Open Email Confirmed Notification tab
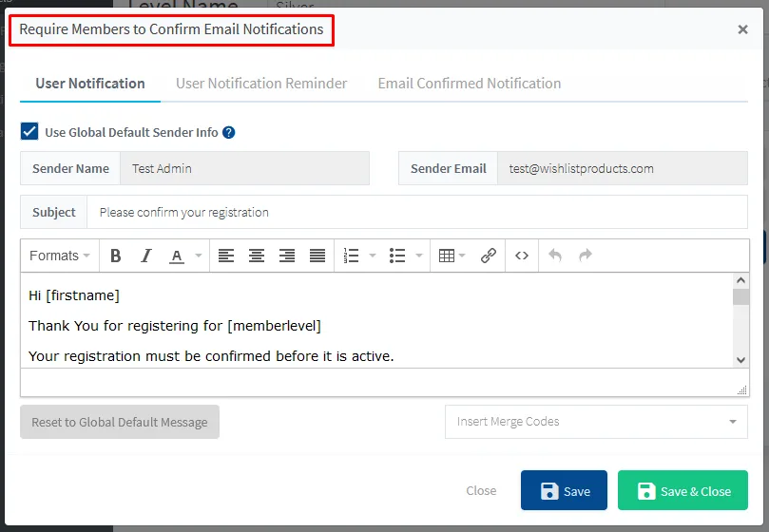The width and height of the screenshot is (769, 532). (470, 84)
